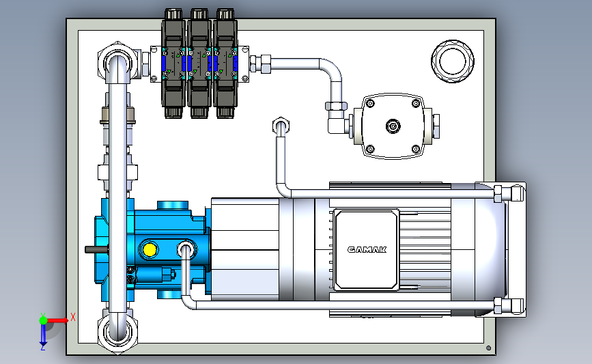Image resolution: width=592 pixels, height=364 pixels.
Task: Click the center bolt of the square filter housing
Action: click(393, 126)
